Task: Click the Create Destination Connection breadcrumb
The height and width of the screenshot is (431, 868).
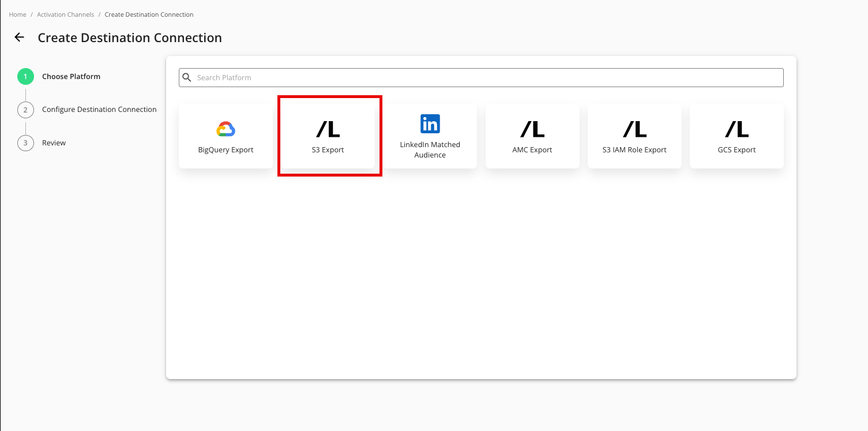Action: [x=149, y=14]
